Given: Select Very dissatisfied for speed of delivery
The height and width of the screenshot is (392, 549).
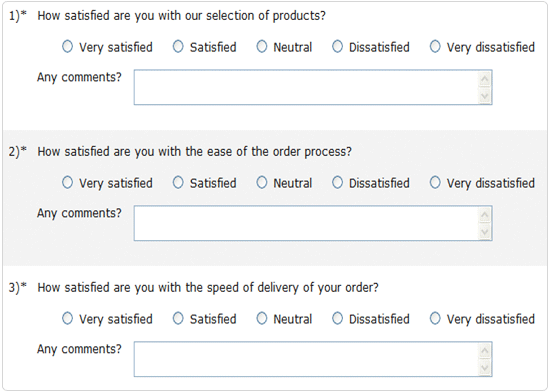Looking at the screenshot, I should pos(435,318).
